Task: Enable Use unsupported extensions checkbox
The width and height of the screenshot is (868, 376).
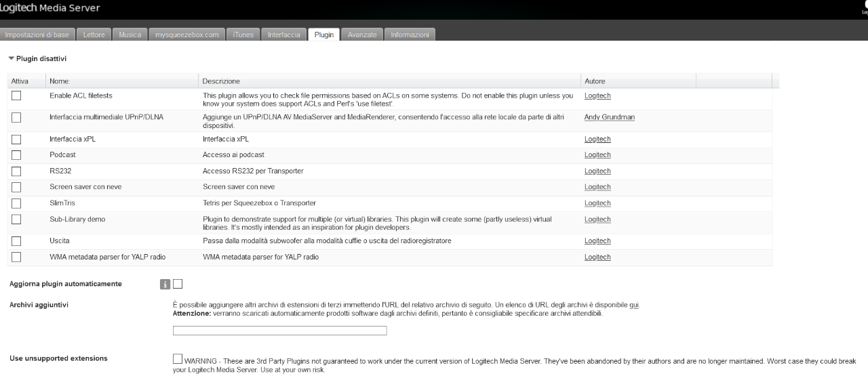Action: 178,359
